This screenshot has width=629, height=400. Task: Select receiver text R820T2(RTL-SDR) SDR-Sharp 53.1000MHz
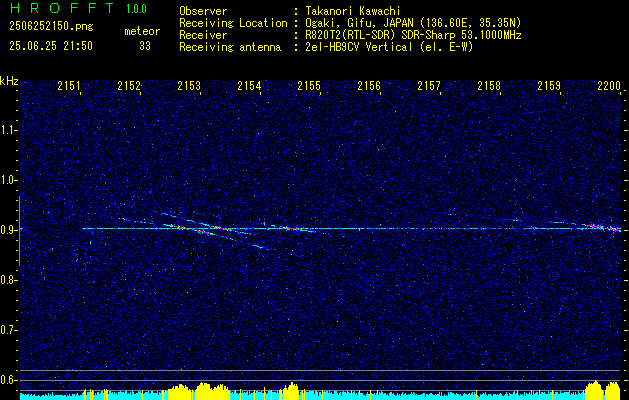413,35
